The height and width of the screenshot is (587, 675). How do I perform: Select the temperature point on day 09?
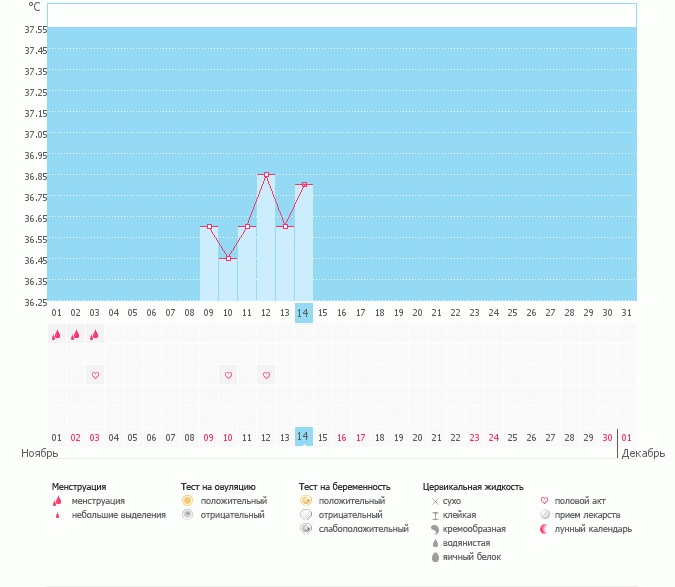209,227
